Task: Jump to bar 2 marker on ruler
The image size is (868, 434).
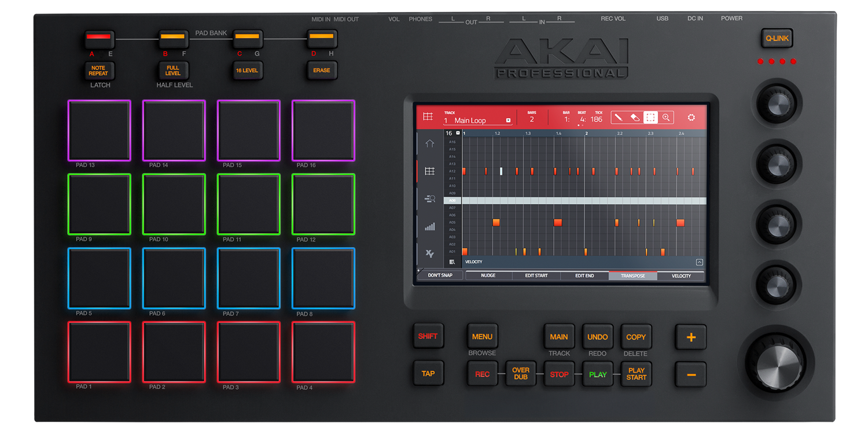Action: [586, 133]
